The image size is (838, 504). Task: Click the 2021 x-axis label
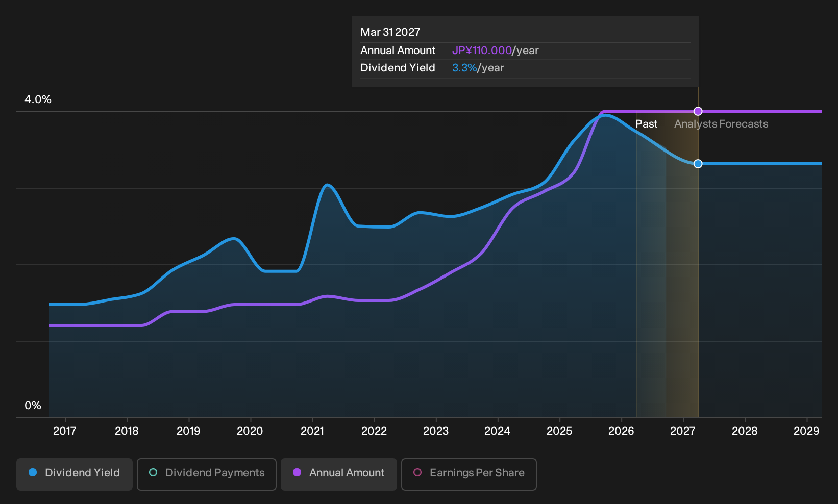[x=312, y=431]
